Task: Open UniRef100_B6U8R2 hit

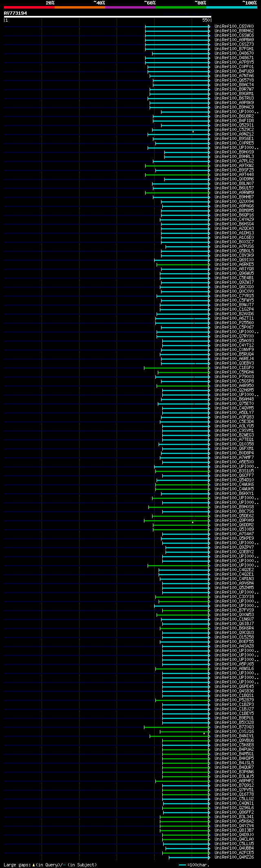Action: tap(234, 116)
